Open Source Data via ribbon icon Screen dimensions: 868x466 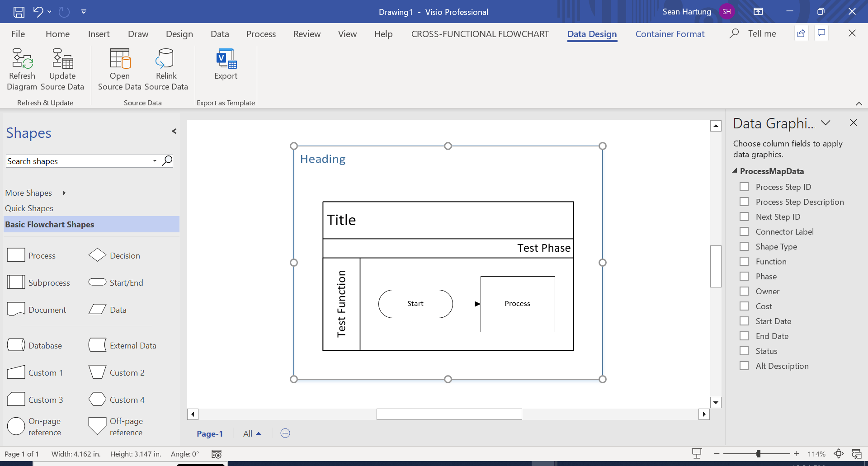pos(120,59)
